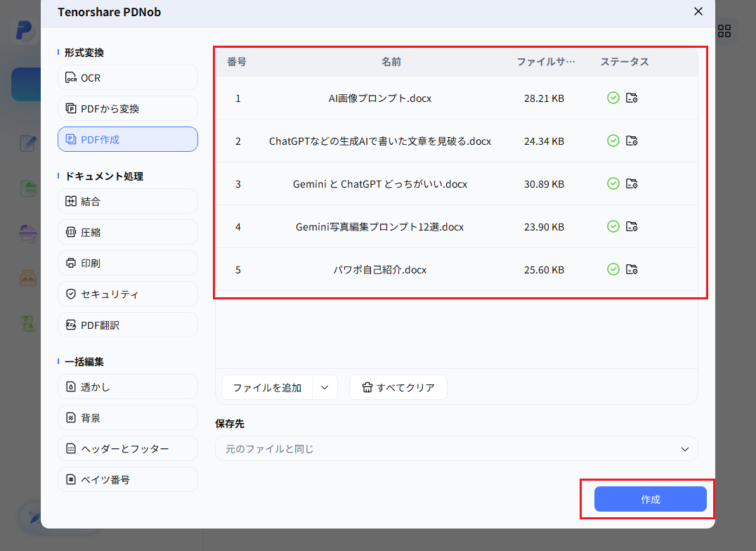Image resolution: width=756 pixels, height=551 pixels.
Task: Open the OCR conversion tool
Action: (127, 78)
